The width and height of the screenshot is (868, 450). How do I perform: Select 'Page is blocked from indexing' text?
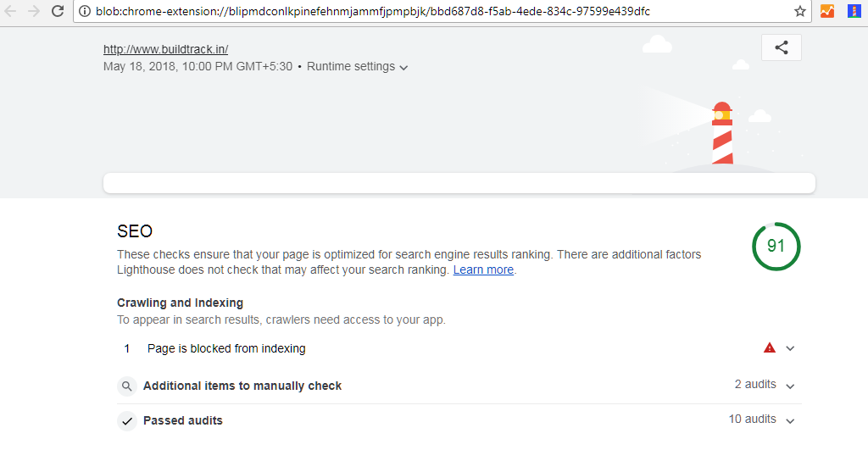pos(226,348)
